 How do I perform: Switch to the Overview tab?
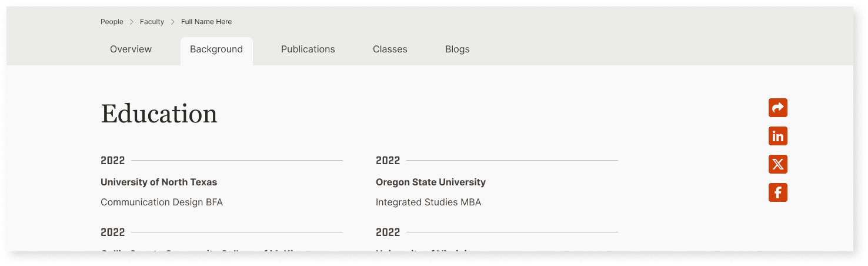click(x=131, y=49)
